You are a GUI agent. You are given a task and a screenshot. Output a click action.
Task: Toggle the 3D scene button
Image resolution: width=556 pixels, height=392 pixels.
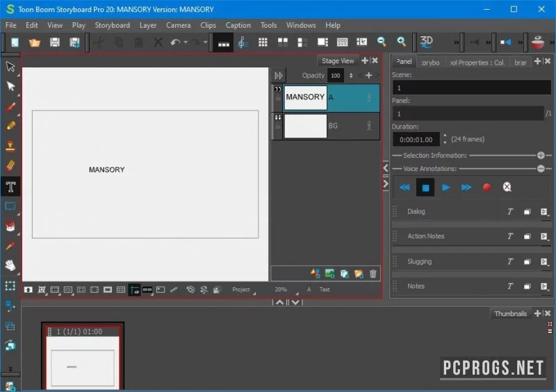(426, 42)
